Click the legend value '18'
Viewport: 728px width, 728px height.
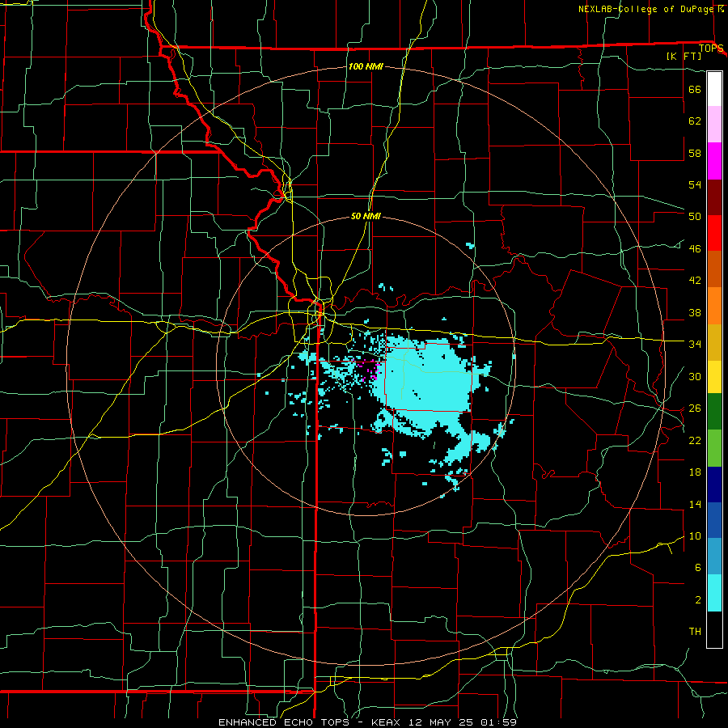pos(695,472)
